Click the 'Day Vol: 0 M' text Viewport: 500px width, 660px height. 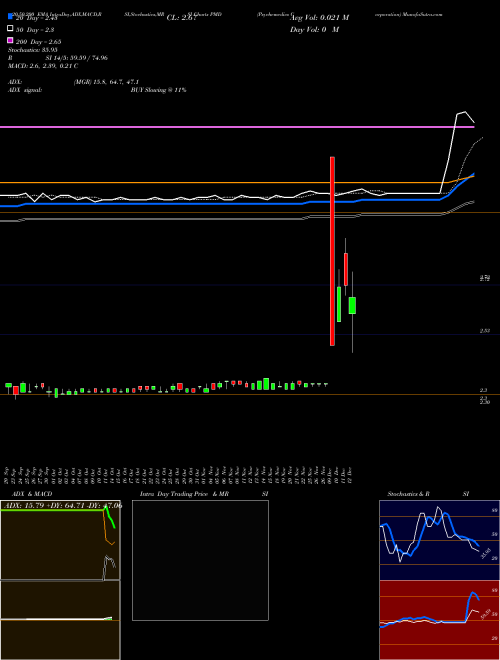(x=314, y=29)
